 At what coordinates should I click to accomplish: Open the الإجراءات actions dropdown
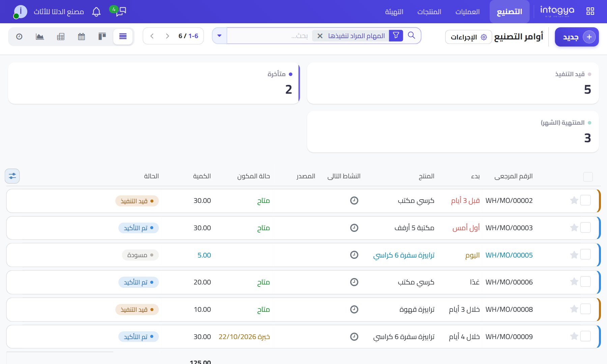[x=468, y=37]
